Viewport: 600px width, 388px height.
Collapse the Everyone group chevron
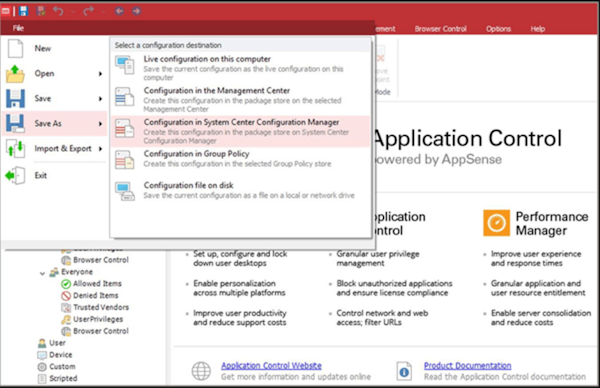coord(42,273)
